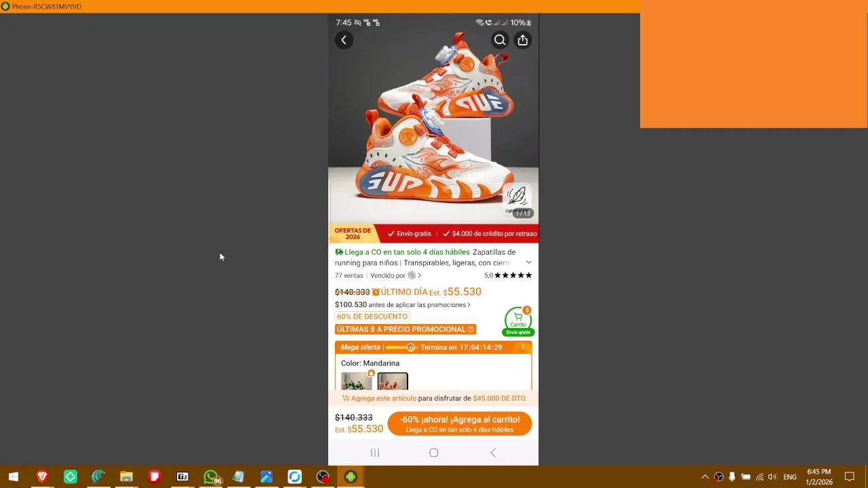Tap the 77 ventas text

pos(349,276)
